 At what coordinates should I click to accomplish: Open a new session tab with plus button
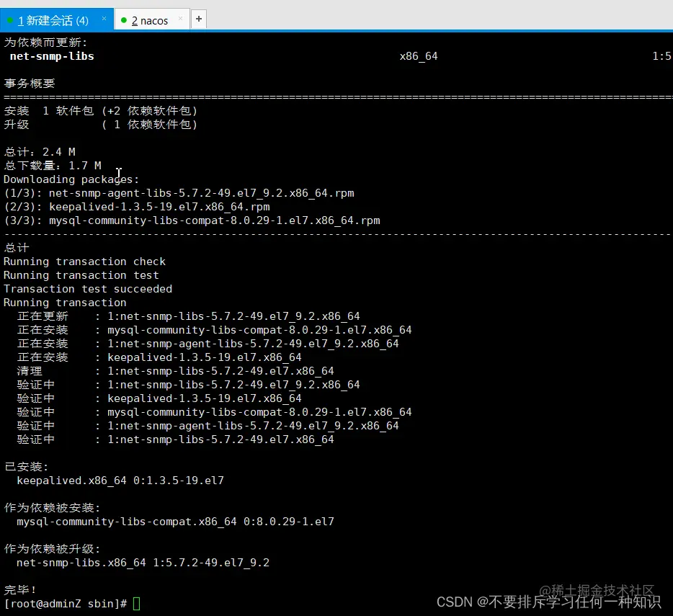pyautogui.click(x=199, y=19)
